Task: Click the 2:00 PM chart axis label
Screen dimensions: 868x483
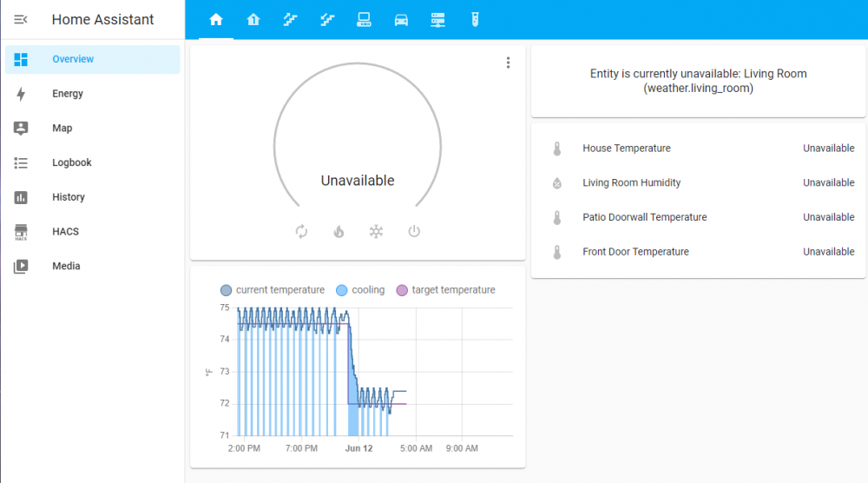Action: 244,448
